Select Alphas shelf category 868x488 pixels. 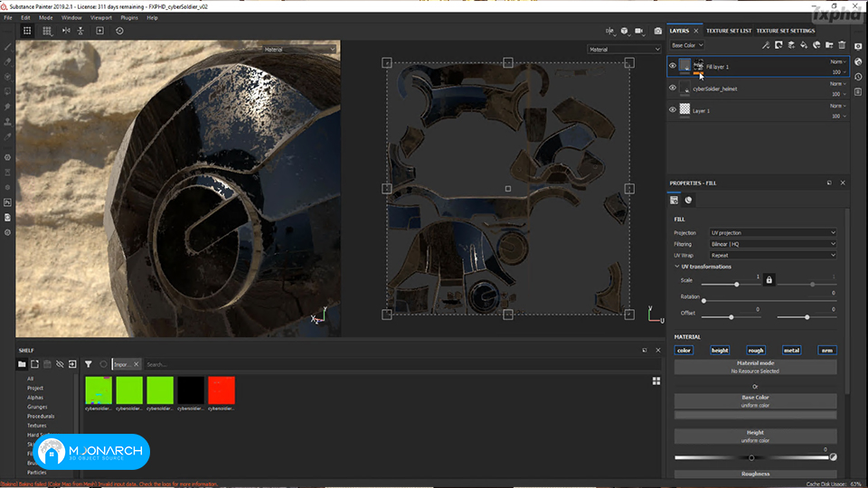tap(35, 398)
